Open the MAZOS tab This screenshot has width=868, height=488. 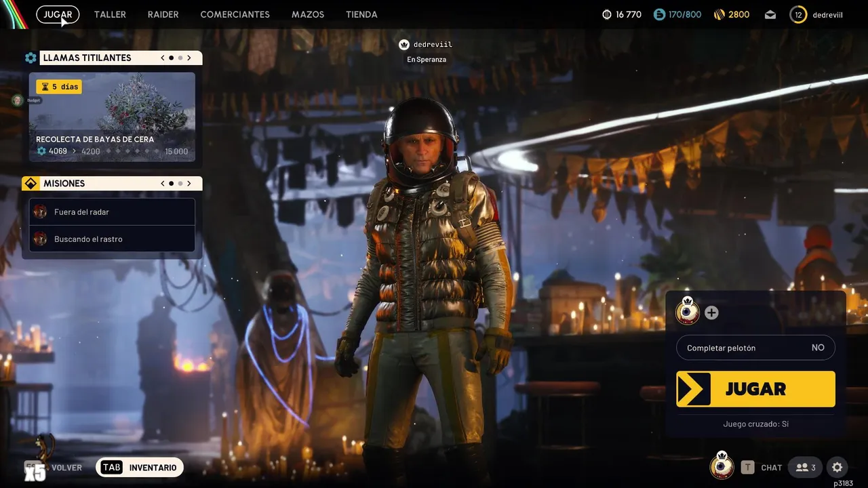pyautogui.click(x=308, y=14)
